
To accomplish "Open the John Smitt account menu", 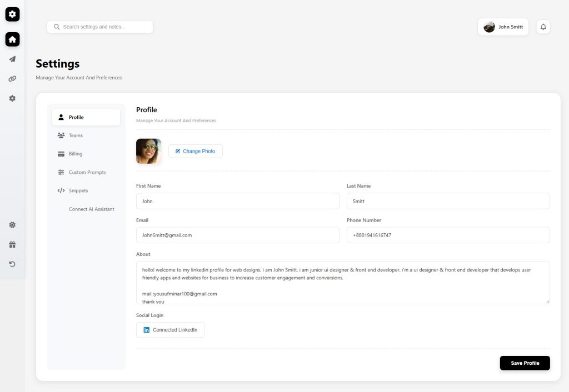I will [503, 27].
